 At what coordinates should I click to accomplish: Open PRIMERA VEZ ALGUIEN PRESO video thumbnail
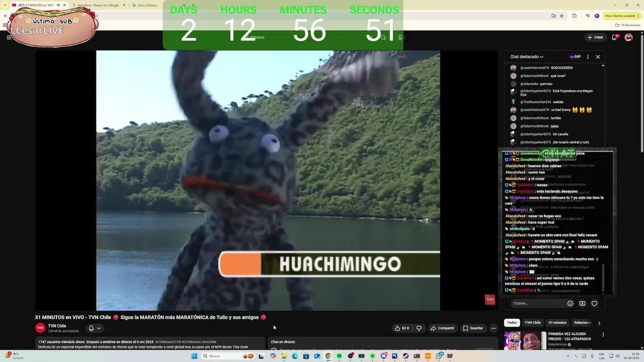(525, 341)
